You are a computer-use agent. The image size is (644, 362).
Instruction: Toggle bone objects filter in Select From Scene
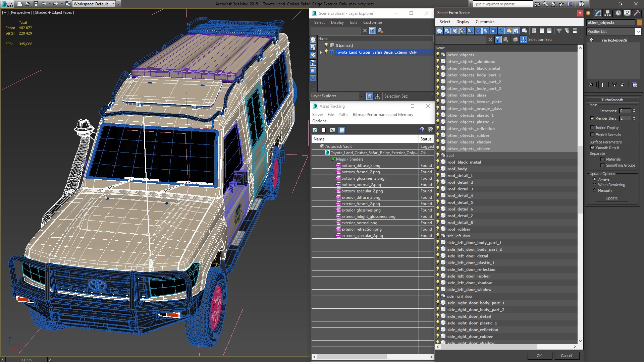[501, 31]
